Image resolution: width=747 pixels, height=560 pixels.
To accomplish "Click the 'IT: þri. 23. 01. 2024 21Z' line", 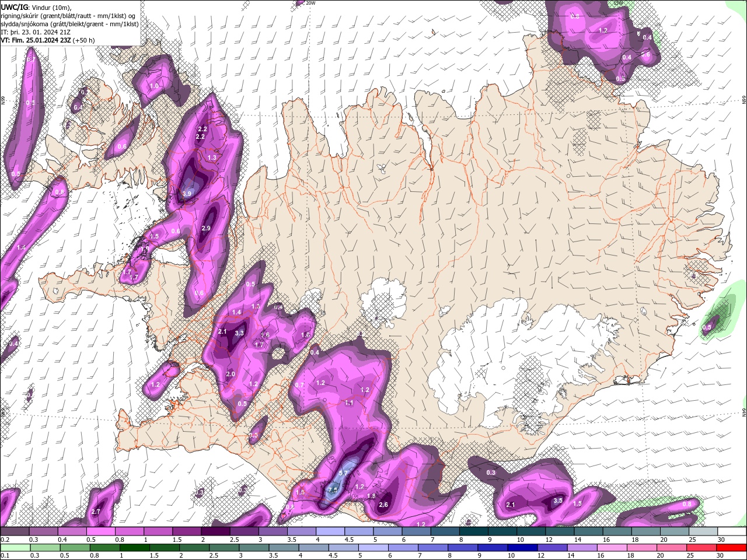I will coord(36,32).
